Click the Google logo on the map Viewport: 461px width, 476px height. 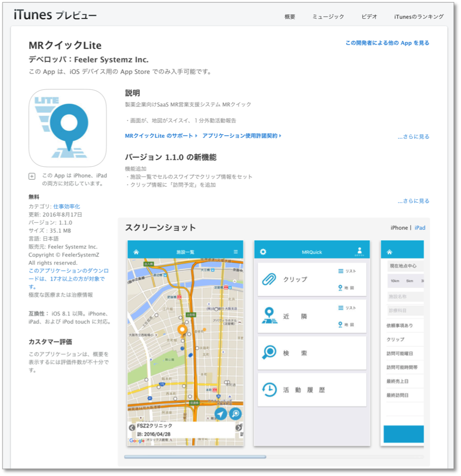[137, 441]
